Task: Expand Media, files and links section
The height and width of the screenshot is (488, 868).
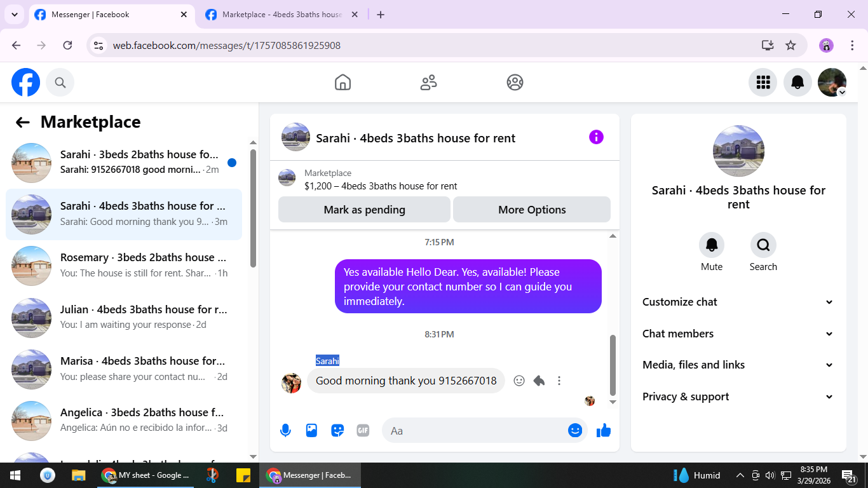Action: [738, 365]
